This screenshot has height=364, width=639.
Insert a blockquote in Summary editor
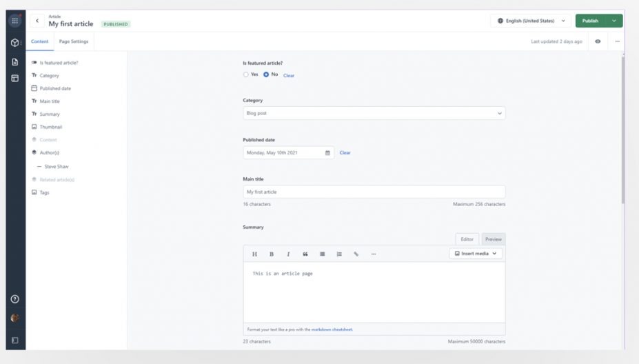click(x=305, y=254)
